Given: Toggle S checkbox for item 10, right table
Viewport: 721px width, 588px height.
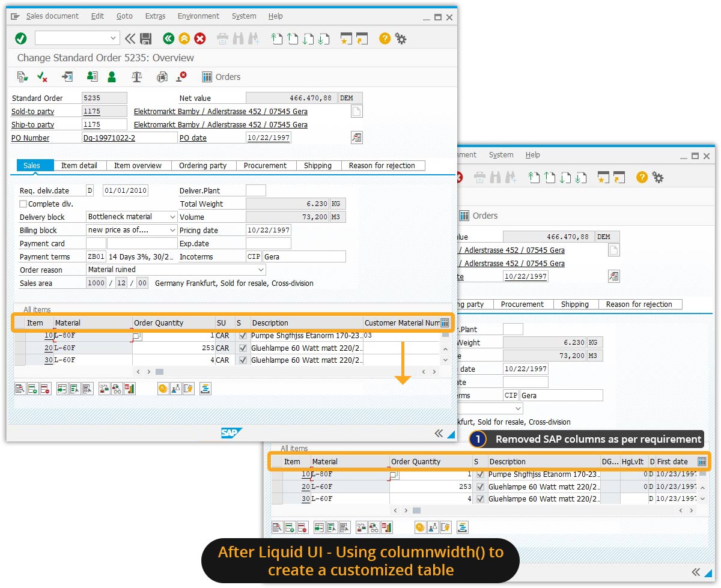Looking at the screenshot, I should point(480,474).
